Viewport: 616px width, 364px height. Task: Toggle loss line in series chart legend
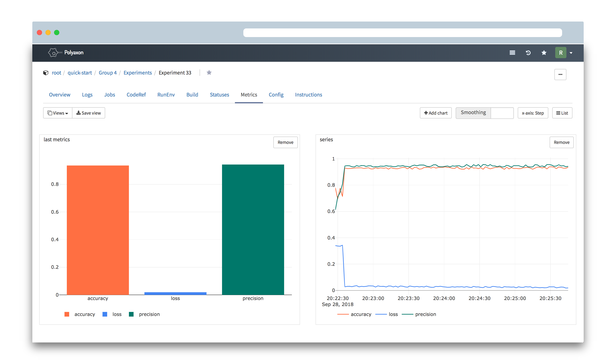click(393, 314)
